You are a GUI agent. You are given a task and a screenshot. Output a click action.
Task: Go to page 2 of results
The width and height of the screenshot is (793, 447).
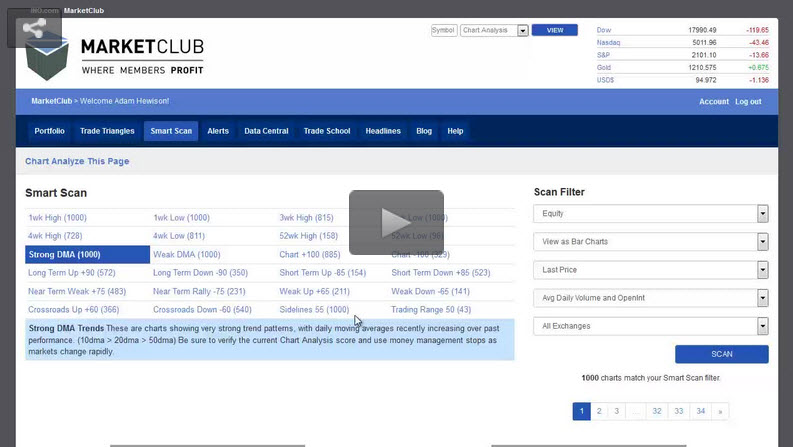coord(599,411)
